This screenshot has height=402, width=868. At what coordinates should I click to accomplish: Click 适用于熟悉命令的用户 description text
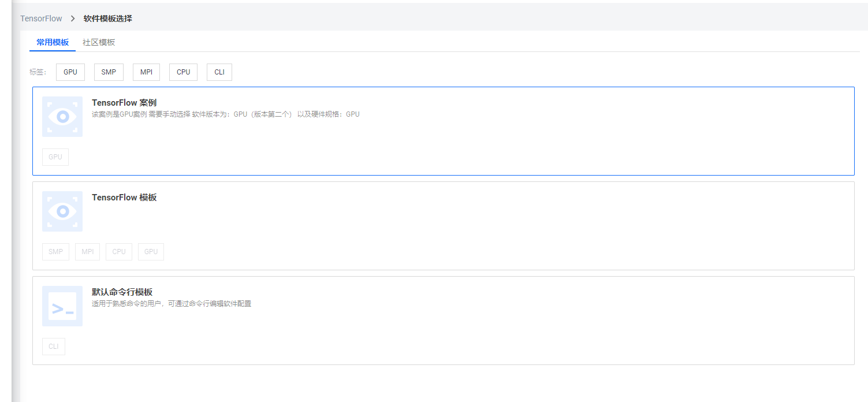point(172,304)
